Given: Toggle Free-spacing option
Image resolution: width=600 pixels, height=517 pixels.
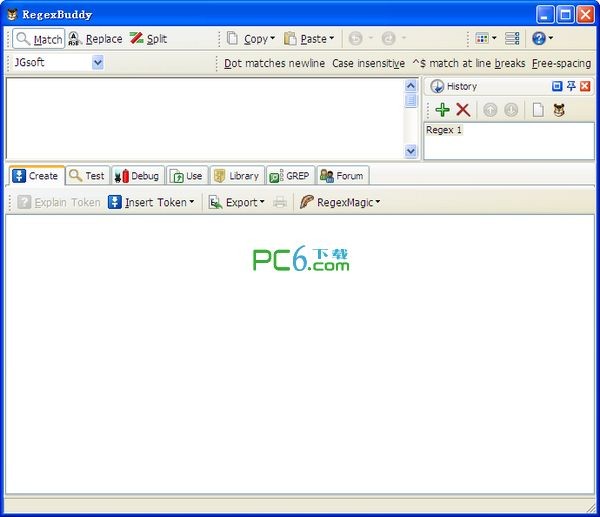Looking at the screenshot, I should (561, 63).
